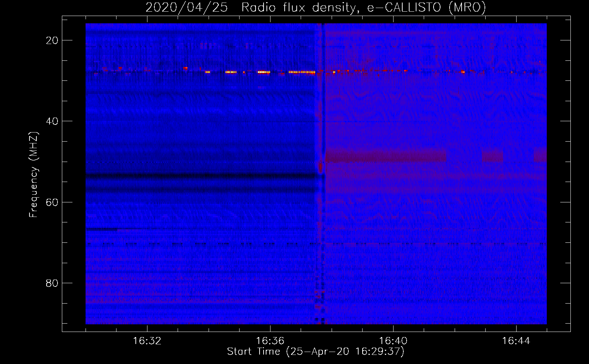Click the 60 MHz frequency tick label

[x=52, y=202]
